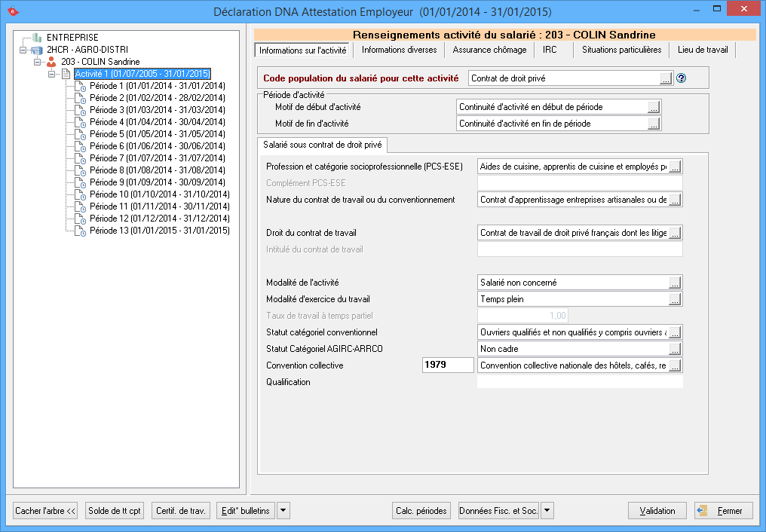Image resolution: width=766 pixels, height=532 pixels.
Task: Click the arrow icon on Fermer button
Action: (702, 510)
